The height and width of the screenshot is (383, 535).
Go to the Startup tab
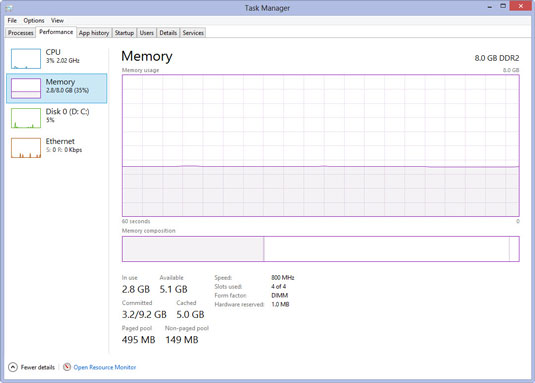[124, 33]
